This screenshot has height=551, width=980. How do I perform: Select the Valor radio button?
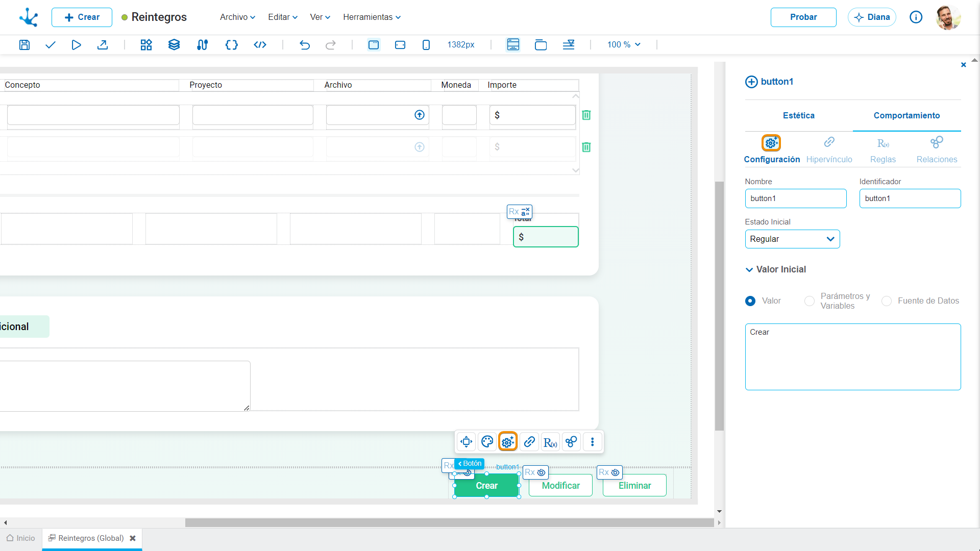point(750,301)
